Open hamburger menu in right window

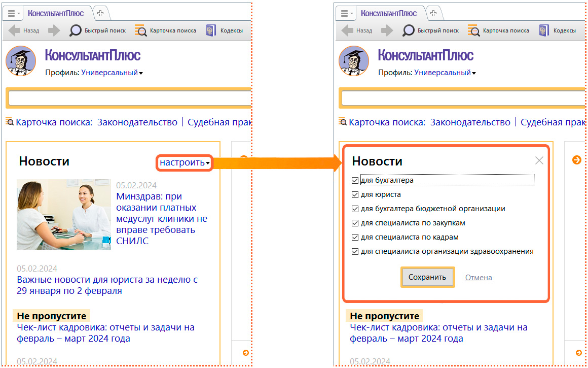click(345, 14)
